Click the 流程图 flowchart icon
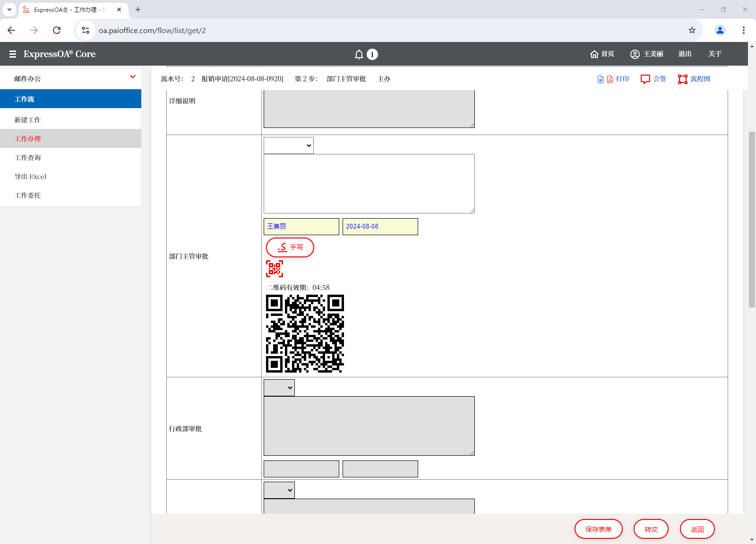This screenshot has width=756, height=544. click(683, 79)
